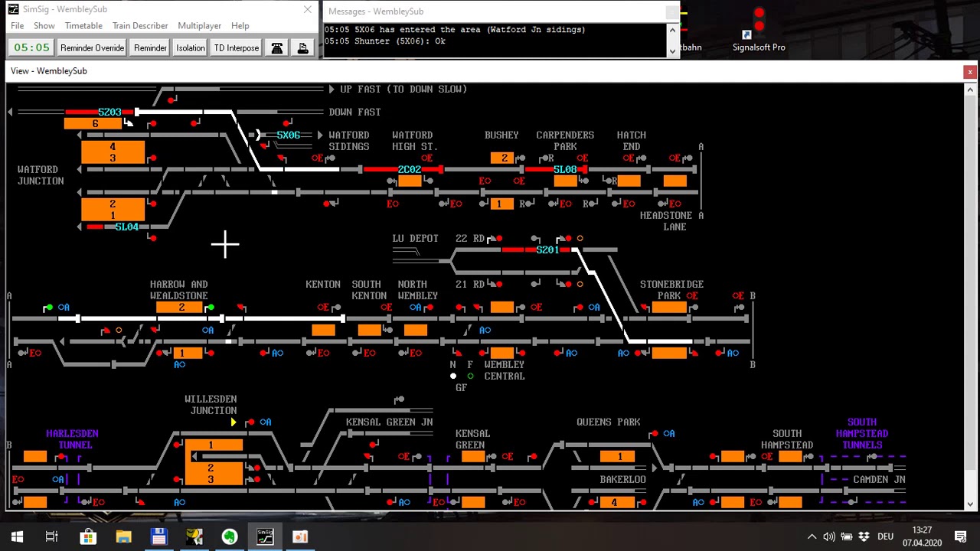The height and width of the screenshot is (551, 980).
Task: Select train berth 5Z03 on Down Fast
Action: point(109,112)
